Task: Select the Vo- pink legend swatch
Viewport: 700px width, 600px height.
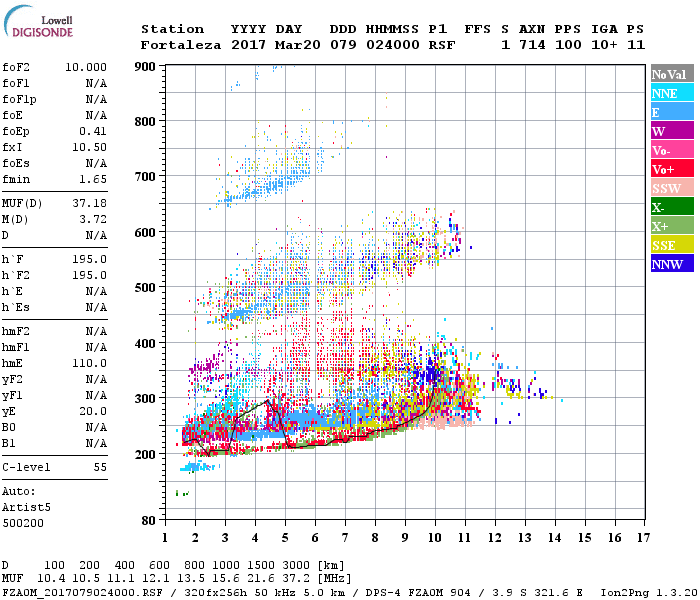Action: (x=672, y=150)
